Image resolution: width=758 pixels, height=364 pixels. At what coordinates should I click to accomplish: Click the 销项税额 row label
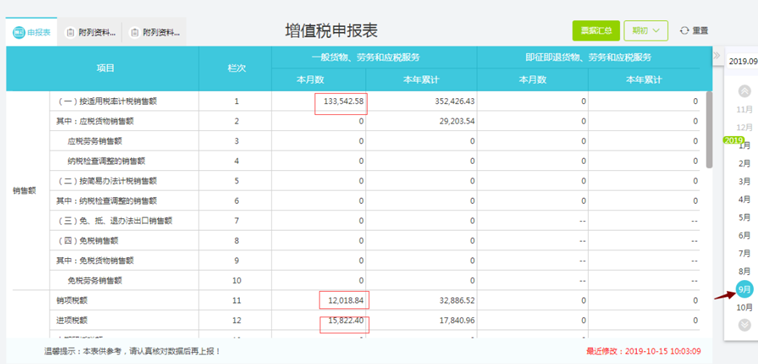[x=72, y=301]
